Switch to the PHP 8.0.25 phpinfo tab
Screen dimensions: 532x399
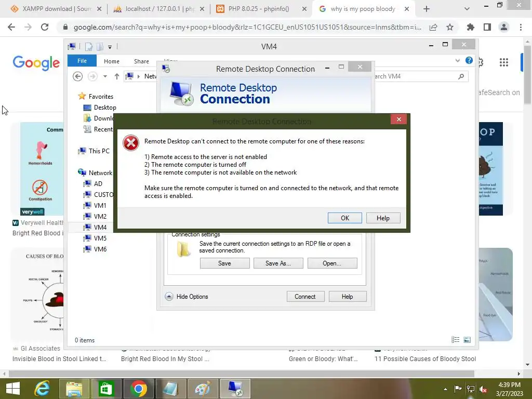point(261,9)
